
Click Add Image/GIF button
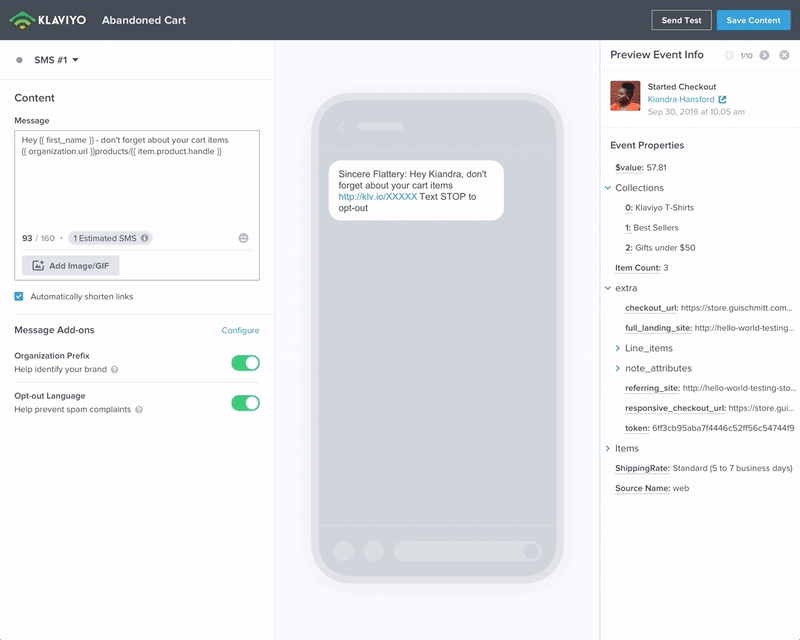70,265
